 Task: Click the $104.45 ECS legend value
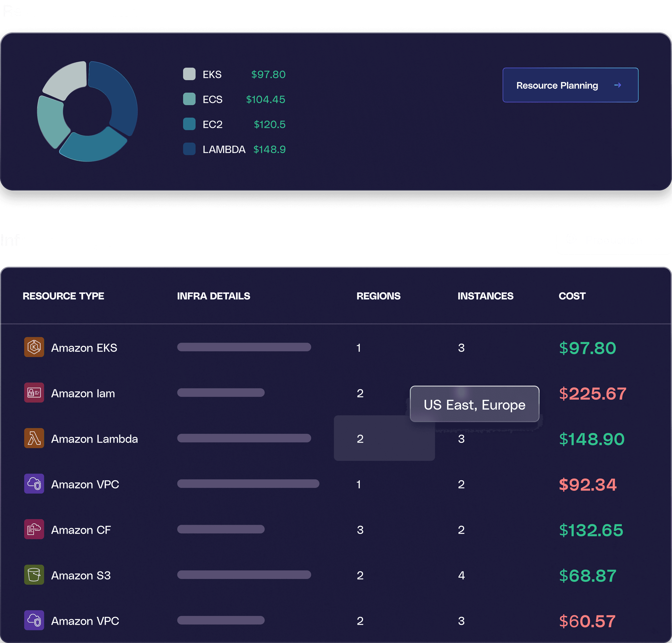point(266,99)
